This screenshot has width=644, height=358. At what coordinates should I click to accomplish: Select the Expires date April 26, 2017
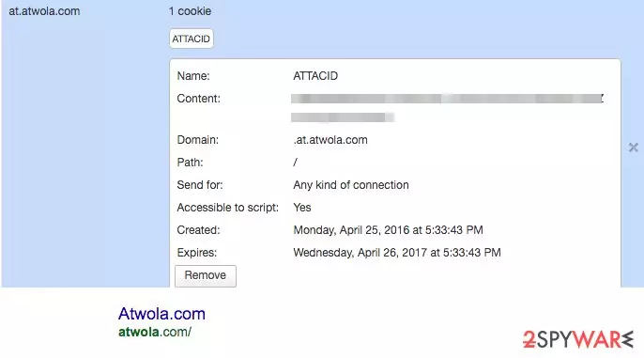[397, 253]
